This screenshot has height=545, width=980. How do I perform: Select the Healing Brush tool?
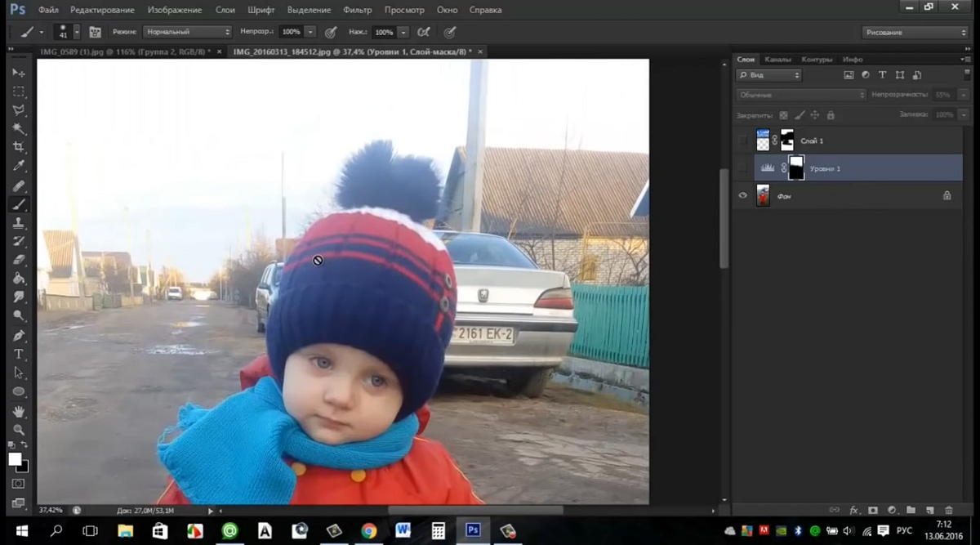click(18, 185)
